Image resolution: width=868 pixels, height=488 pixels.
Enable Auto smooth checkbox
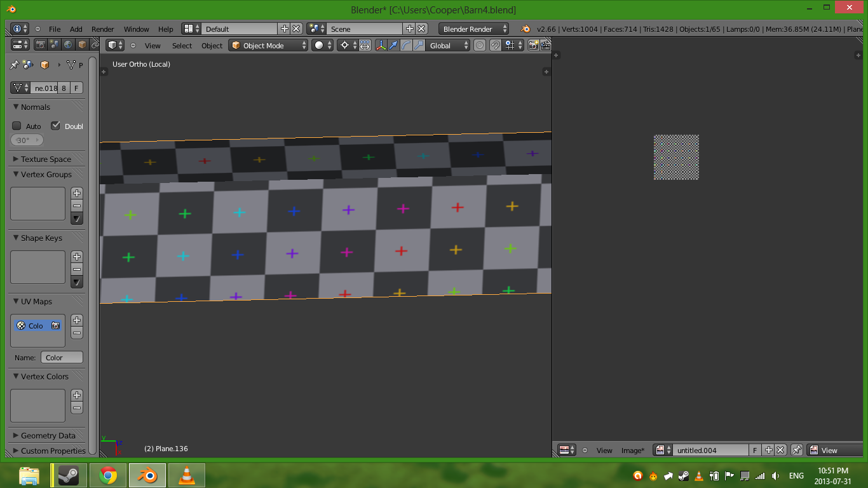coord(17,126)
